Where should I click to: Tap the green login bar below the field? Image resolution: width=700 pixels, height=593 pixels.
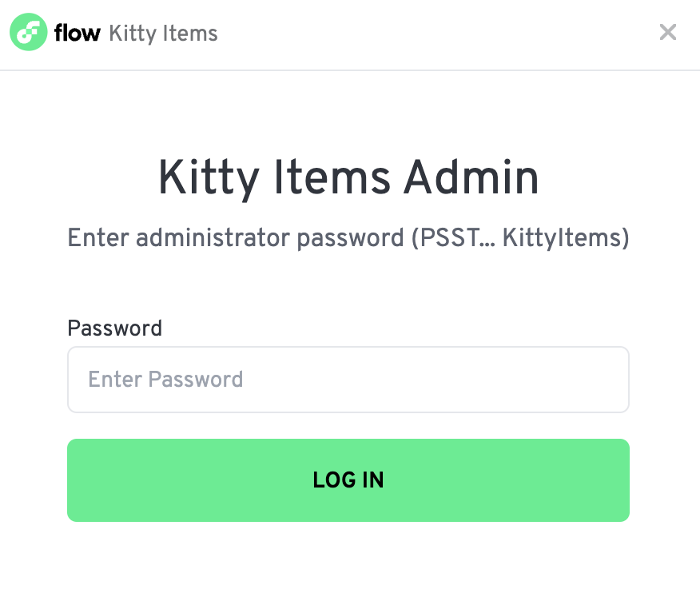click(x=348, y=480)
